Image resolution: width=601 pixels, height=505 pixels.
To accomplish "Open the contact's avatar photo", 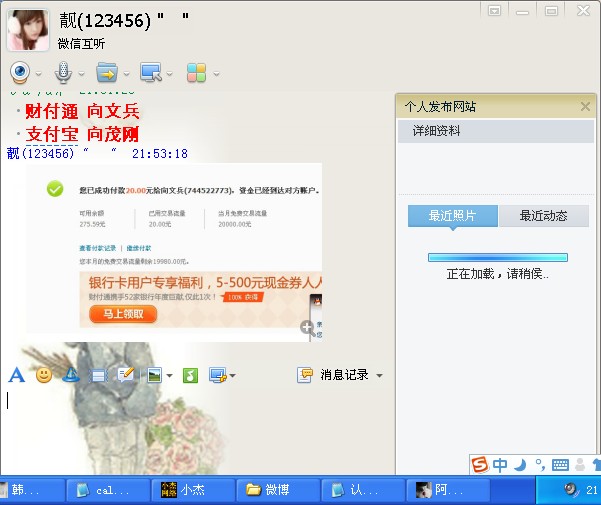I will [28, 30].
